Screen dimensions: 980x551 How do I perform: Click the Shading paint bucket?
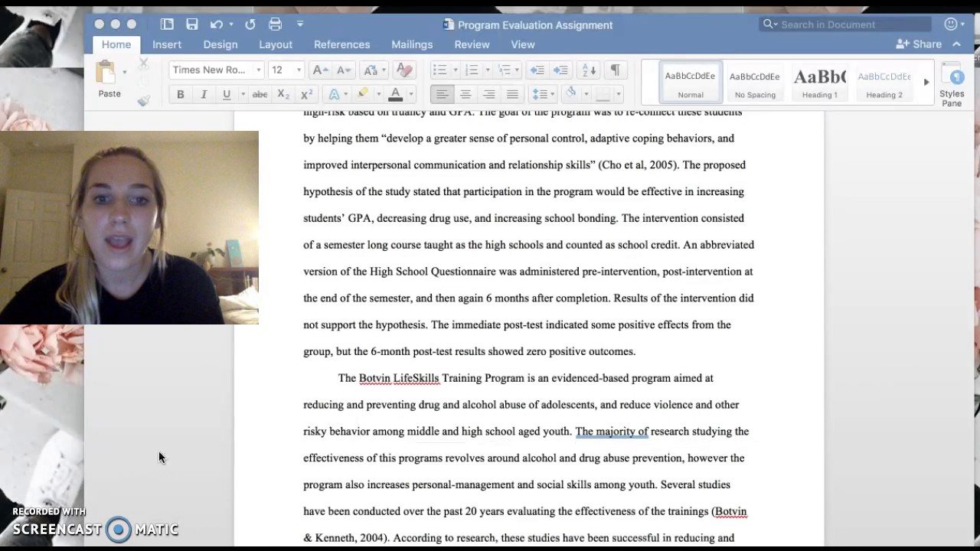(570, 94)
